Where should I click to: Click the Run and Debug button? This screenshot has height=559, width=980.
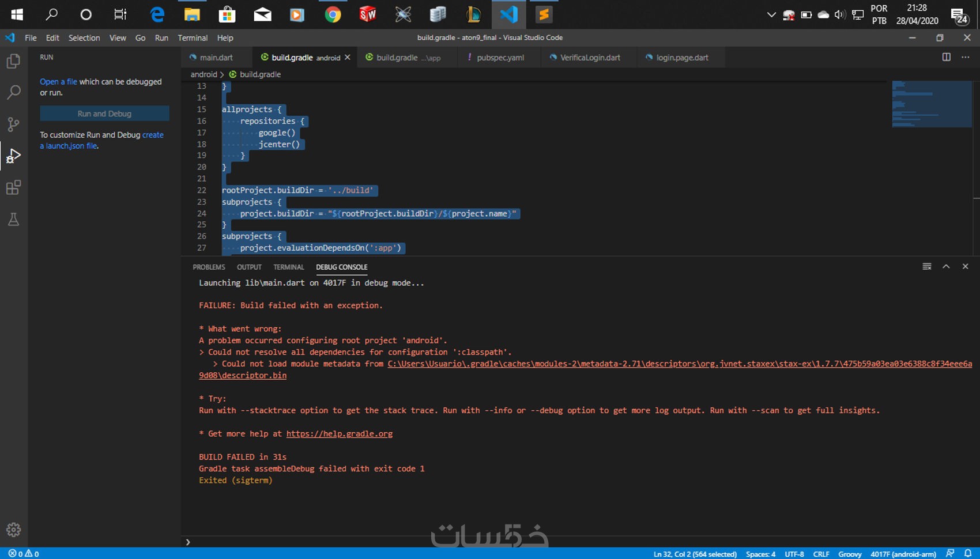coord(104,114)
